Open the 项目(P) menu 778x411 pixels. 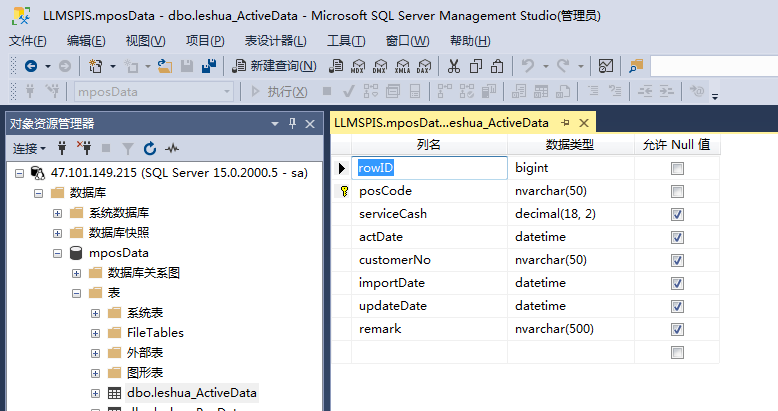tap(205, 41)
